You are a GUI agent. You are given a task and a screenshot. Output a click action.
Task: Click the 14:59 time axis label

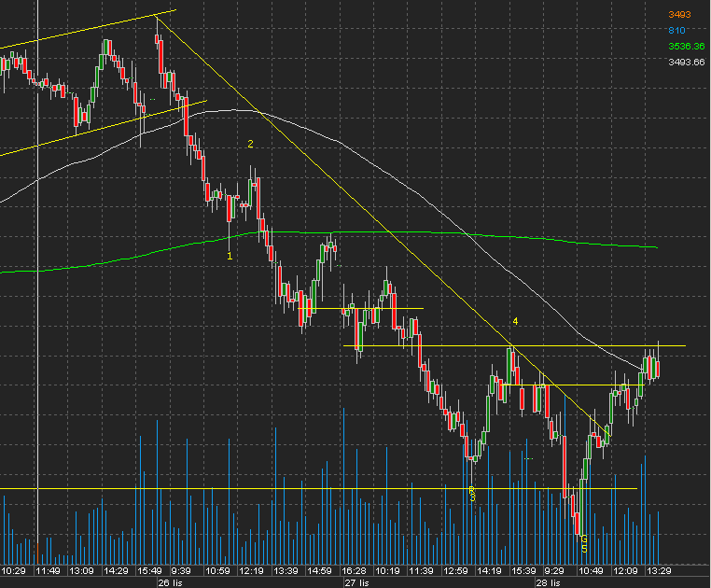coord(319,569)
